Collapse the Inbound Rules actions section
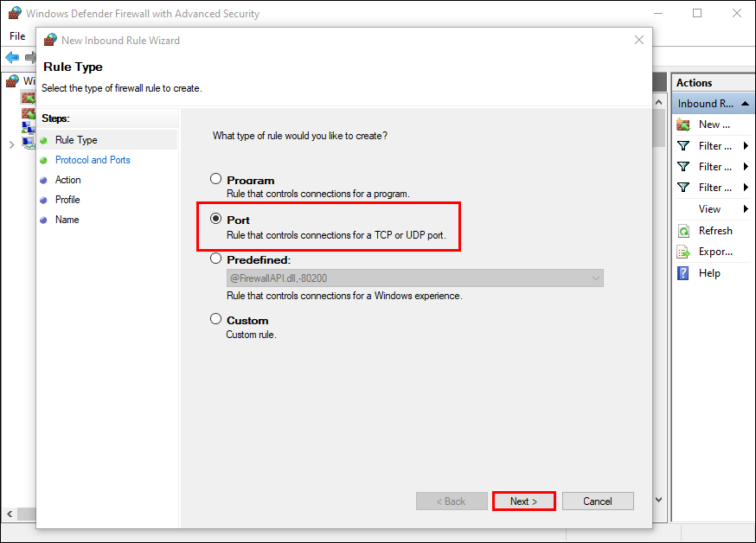The height and width of the screenshot is (543, 756). click(x=744, y=104)
